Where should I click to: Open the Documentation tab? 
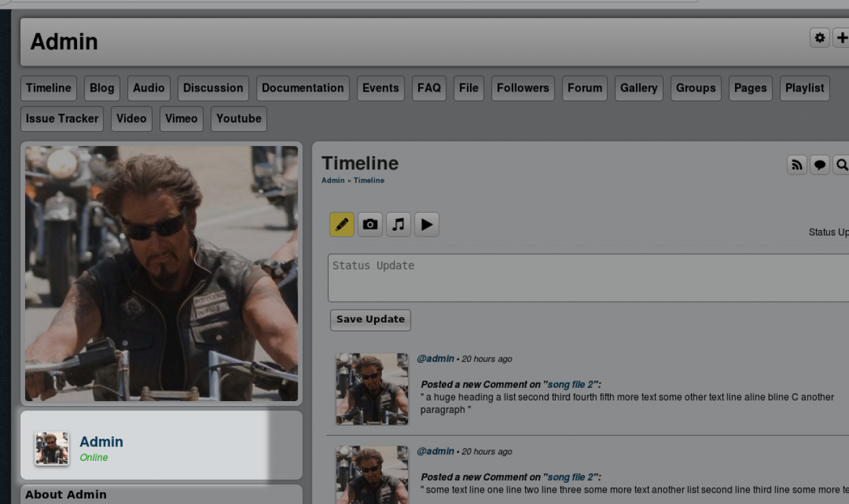click(x=302, y=88)
